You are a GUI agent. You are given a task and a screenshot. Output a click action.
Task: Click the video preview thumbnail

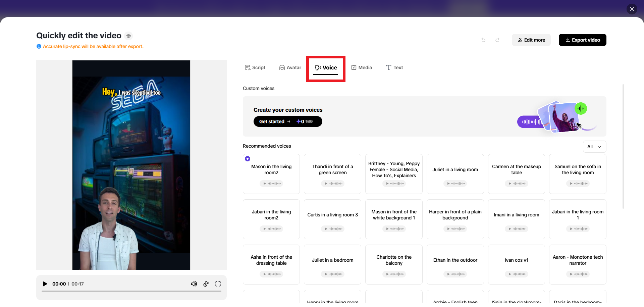[x=131, y=165]
